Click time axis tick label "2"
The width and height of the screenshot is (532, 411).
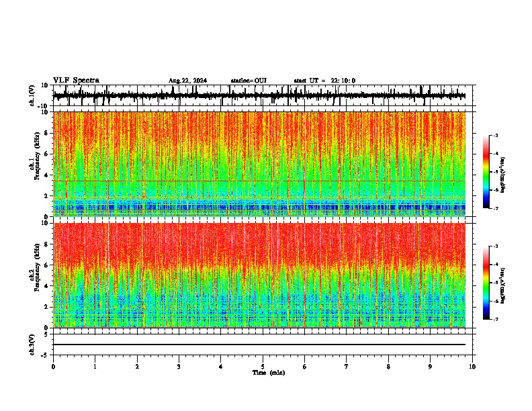tap(137, 367)
